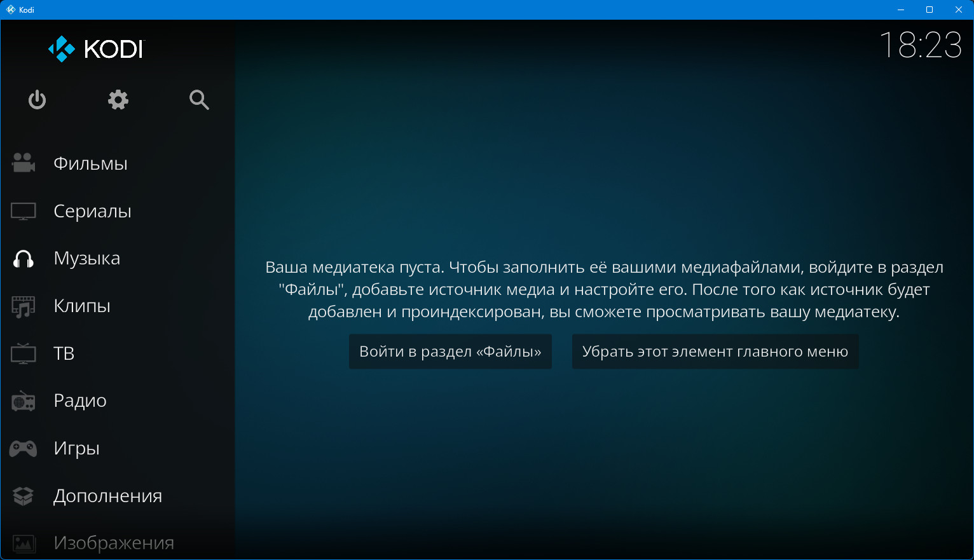
Task: Click the gamepad icon beside Игры
Action: [24, 449]
